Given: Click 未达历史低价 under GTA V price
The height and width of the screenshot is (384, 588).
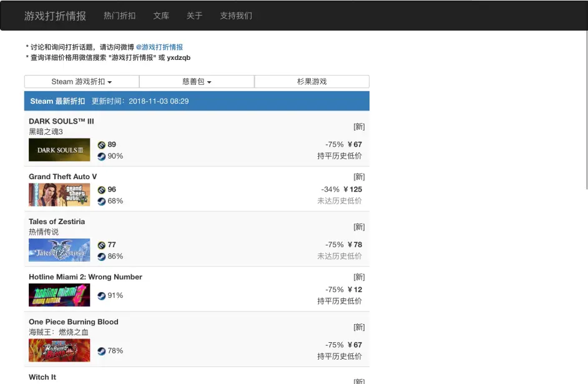Looking at the screenshot, I should coord(340,201).
